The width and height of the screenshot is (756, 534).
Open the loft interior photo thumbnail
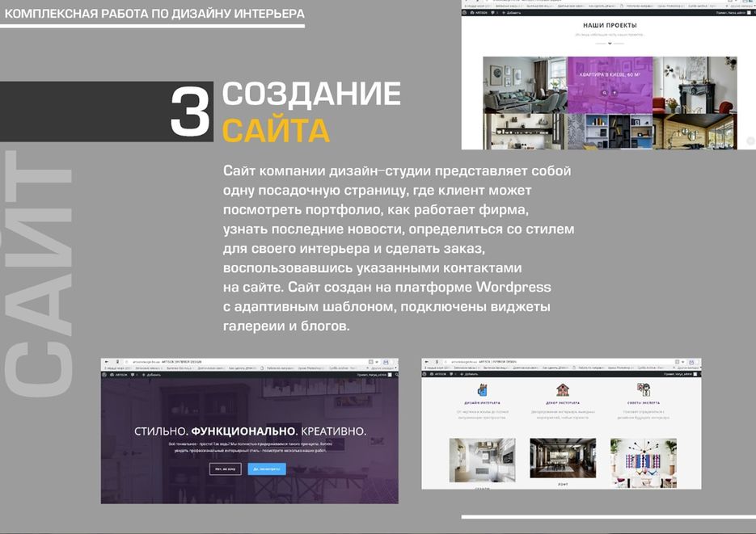tap(562, 459)
